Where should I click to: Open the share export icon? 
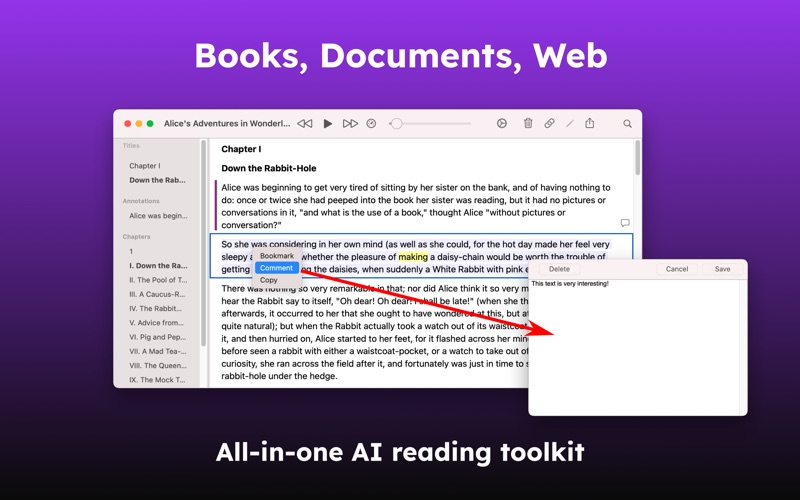click(590, 123)
